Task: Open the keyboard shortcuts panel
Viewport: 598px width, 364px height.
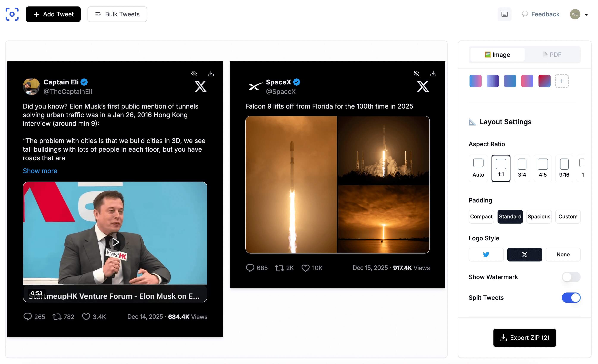Action: pos(505,14)
